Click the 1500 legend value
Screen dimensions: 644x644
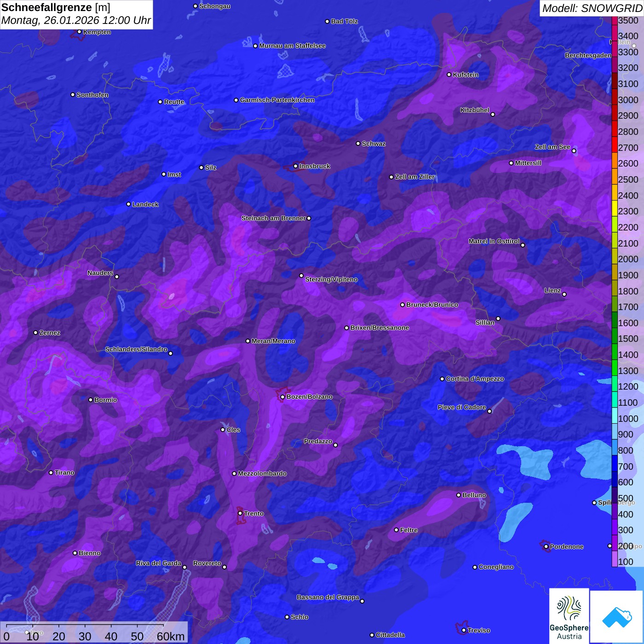pos(628,339)
